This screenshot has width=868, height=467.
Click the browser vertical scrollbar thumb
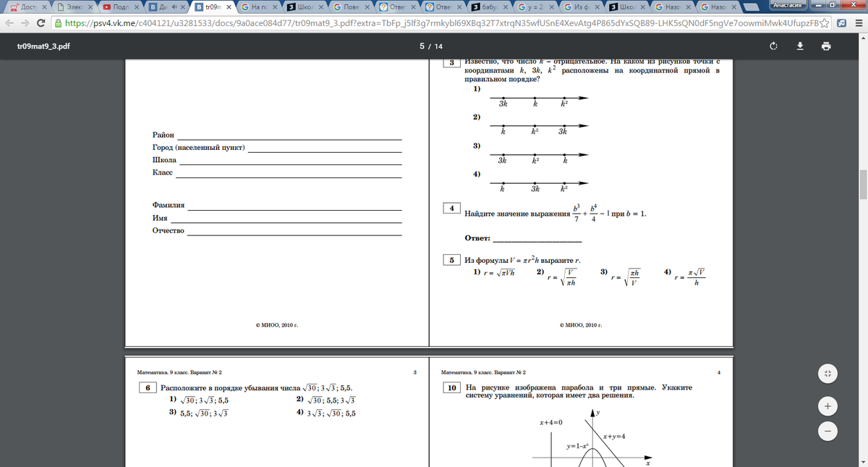[x=864, y=184]
